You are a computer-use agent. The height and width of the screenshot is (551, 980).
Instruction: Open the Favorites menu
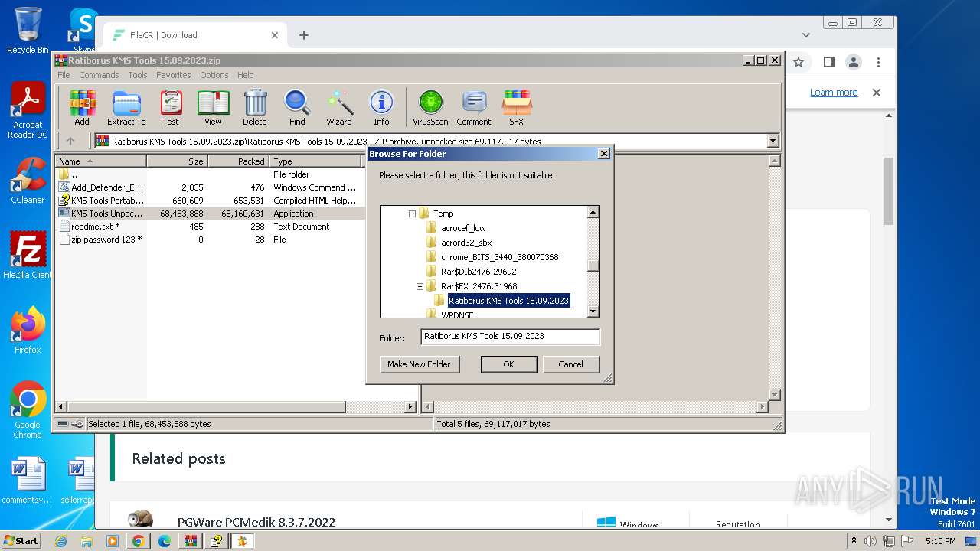click(x=174, y=75)
